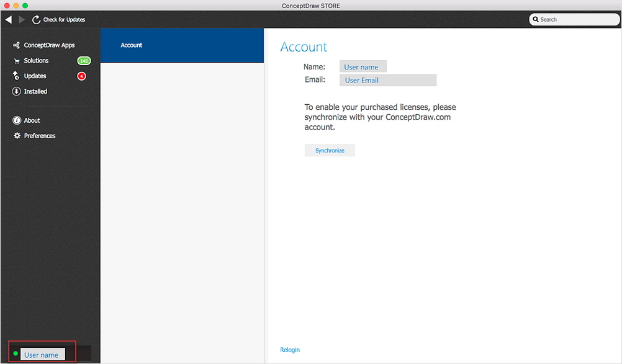Viewport: 622px width, 364px height.
Task: Click the User name field beside Name
Action: click(363, 66)
